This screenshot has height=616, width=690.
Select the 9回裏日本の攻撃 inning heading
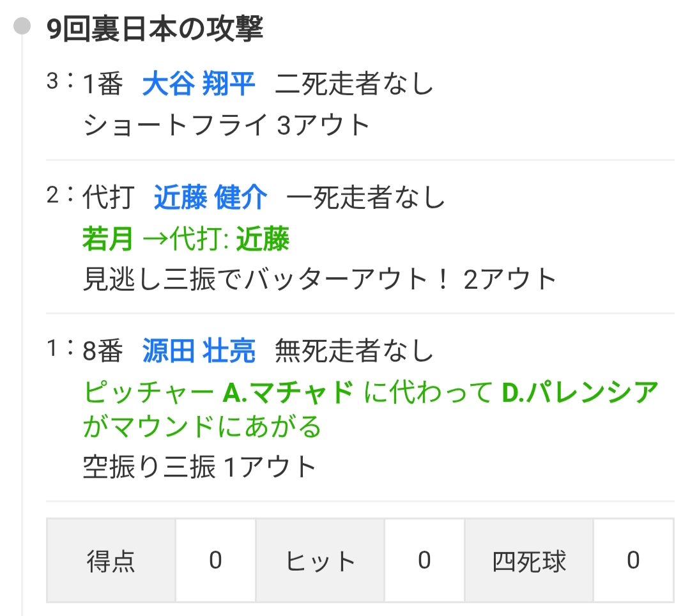click(155, 29)
